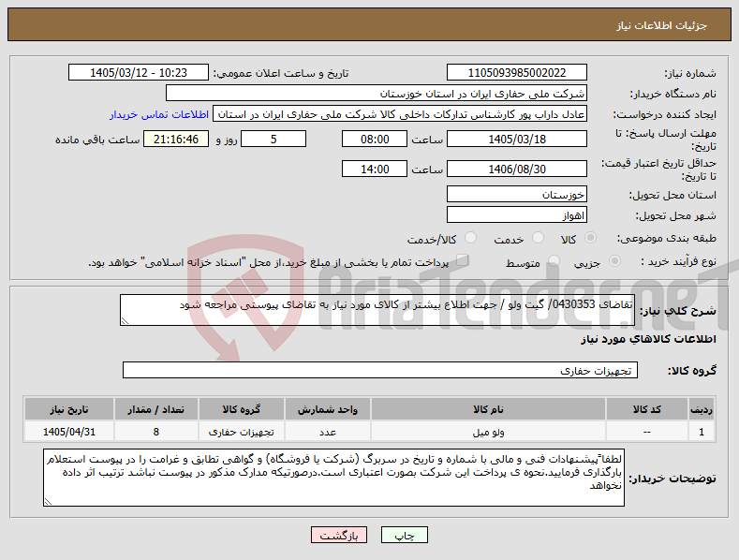
Task: Click the ردیف column header
Action: click(702, 409)
